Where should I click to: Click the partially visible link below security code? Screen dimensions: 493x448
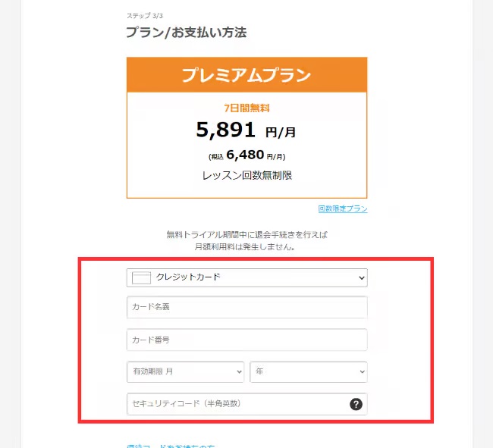(171, 446)
